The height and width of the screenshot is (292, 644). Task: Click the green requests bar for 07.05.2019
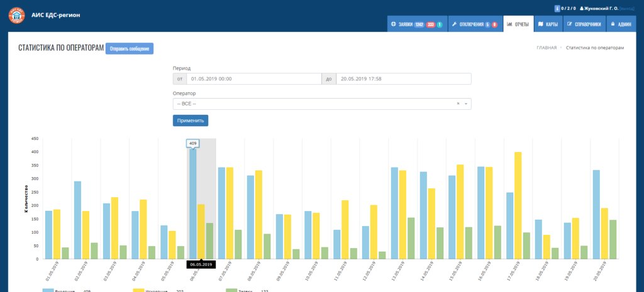238,244
